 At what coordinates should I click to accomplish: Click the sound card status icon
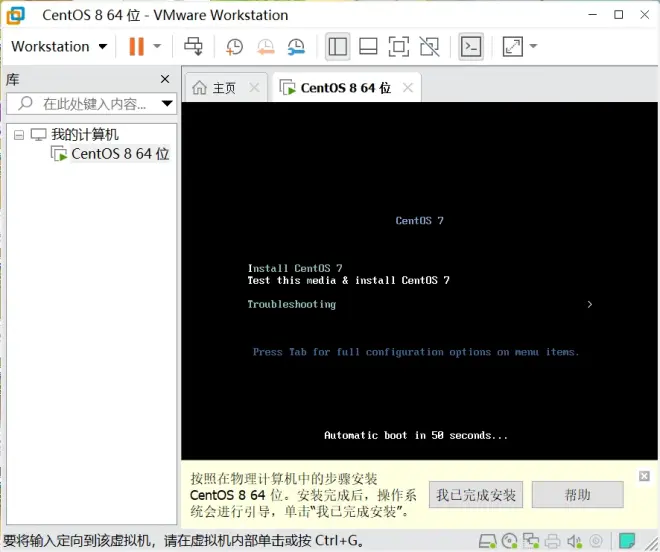574,541
